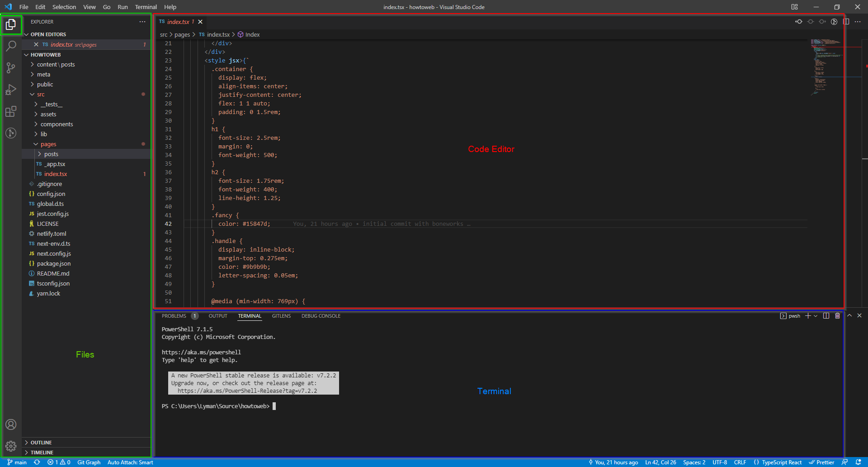The height and width of the screenshot is (467, 868).
Task: Open the Run and Debug view
Action: point(11,90)
